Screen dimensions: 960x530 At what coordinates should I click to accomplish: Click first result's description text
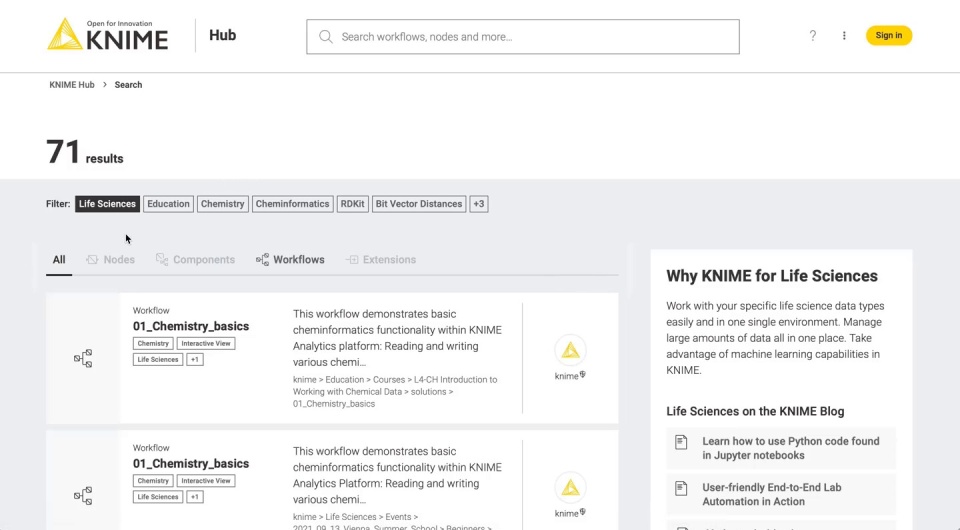[397, 338]
